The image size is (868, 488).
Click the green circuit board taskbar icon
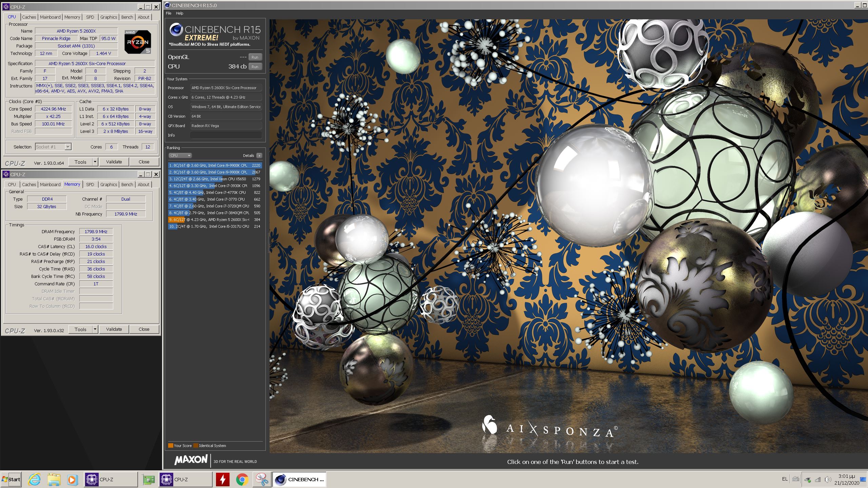coord(149,479)
